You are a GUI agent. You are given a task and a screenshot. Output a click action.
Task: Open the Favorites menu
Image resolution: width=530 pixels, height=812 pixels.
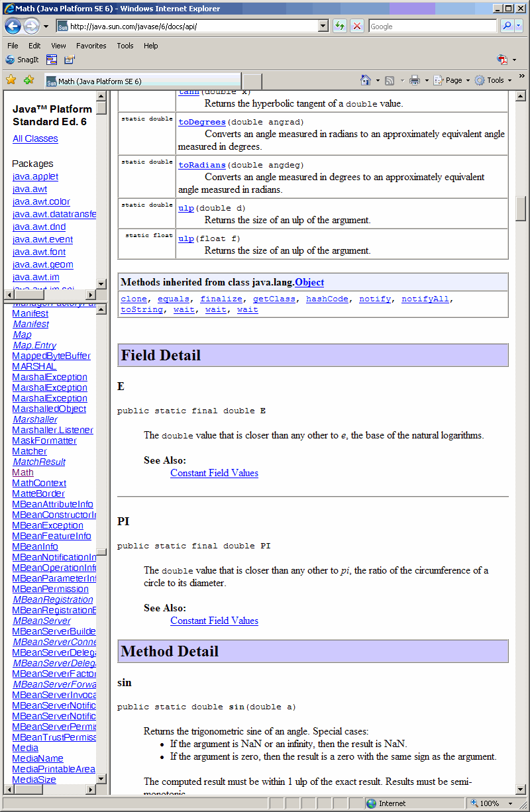pos(91,46)
